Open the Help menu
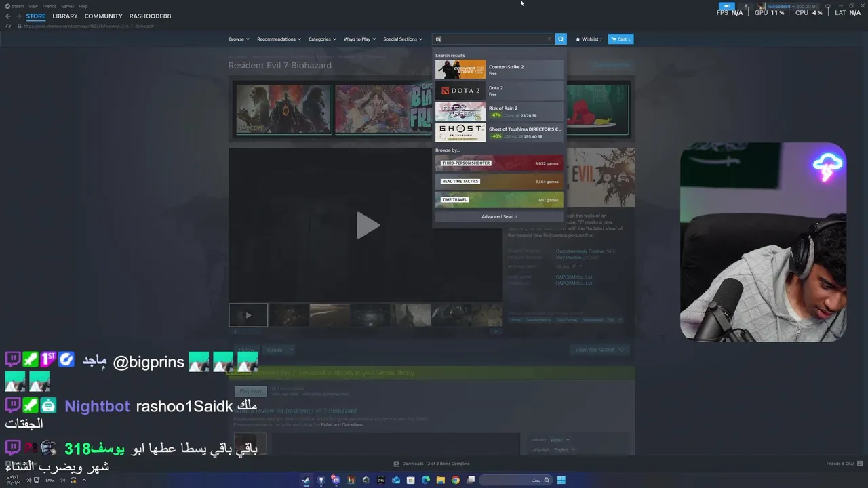Screen dimensions: 868x488 point(83,6)
